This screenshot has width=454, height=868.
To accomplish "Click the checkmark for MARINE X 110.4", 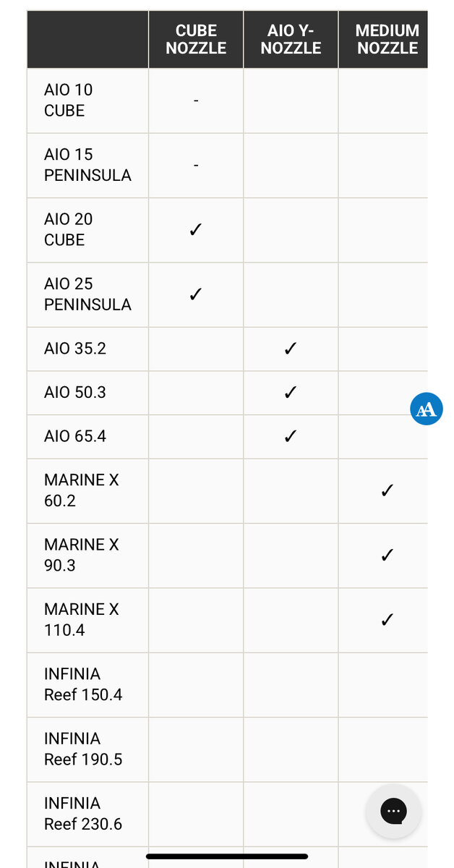I will click(387, 620).
